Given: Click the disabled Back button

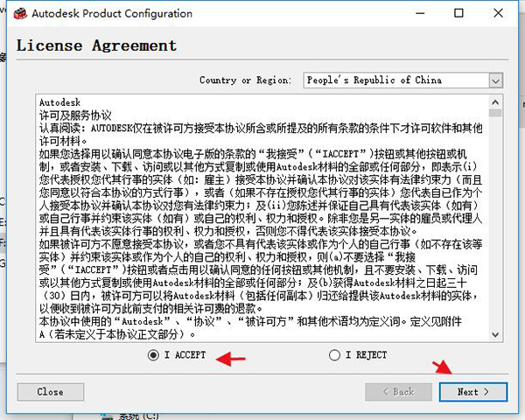Looking at the screenshot, I should pos(398,392).
